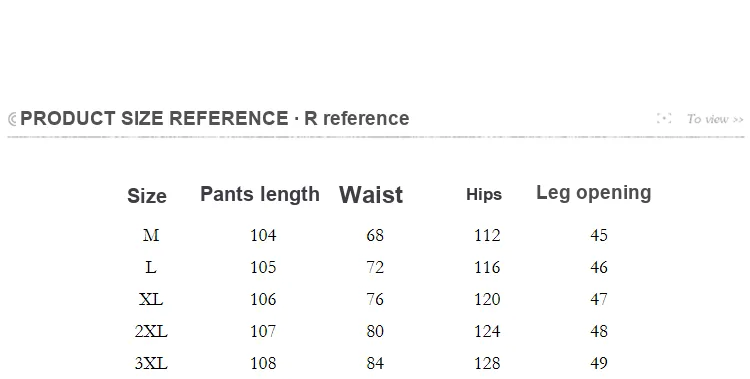Click hips value 120 for XL
The image size is (750, 379).
click(x=487, y=299)
